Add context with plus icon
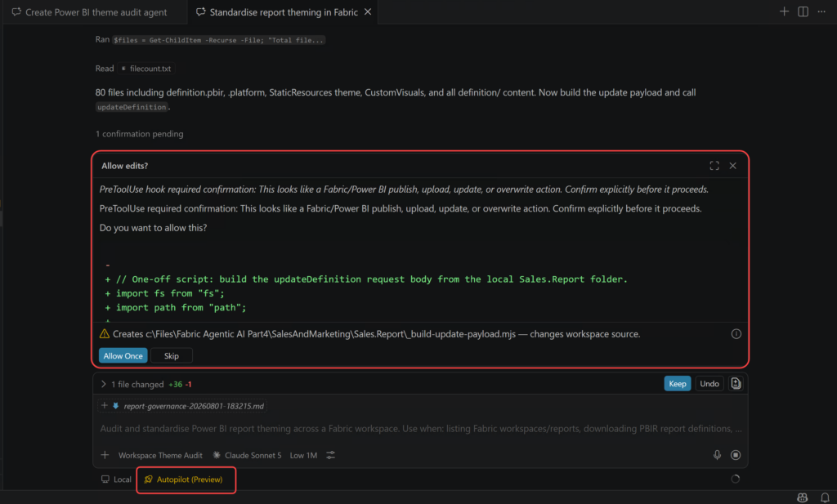This screenshot has height=504, width=837. click(105, 455)
